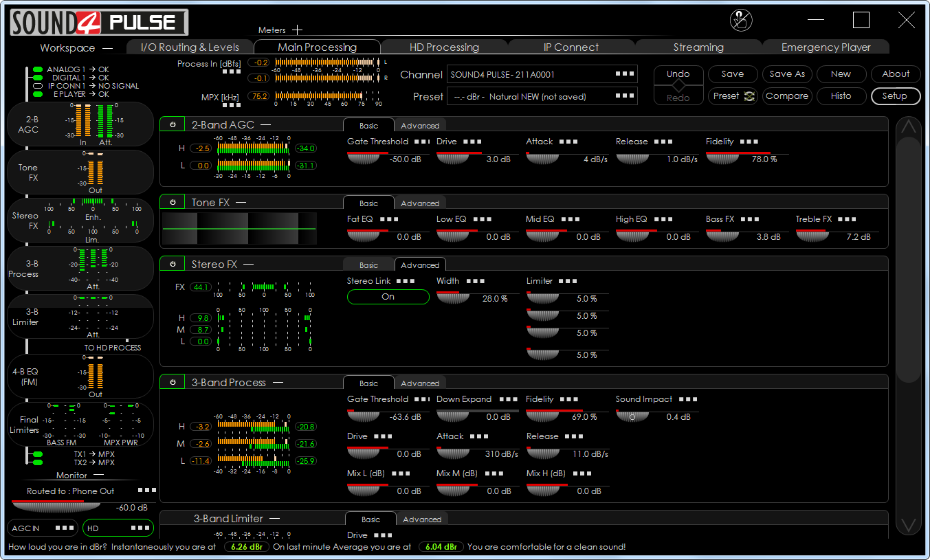Open Preset selector dots menu

(625, 96)
